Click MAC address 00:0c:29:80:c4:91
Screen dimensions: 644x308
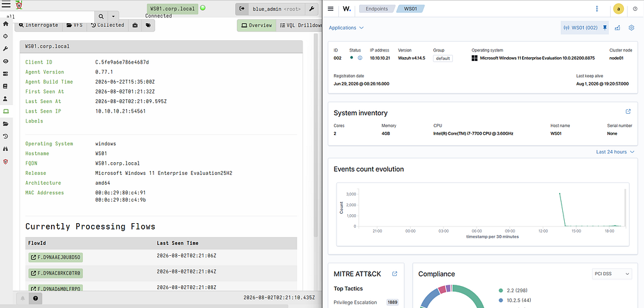[x=120, y=192]
